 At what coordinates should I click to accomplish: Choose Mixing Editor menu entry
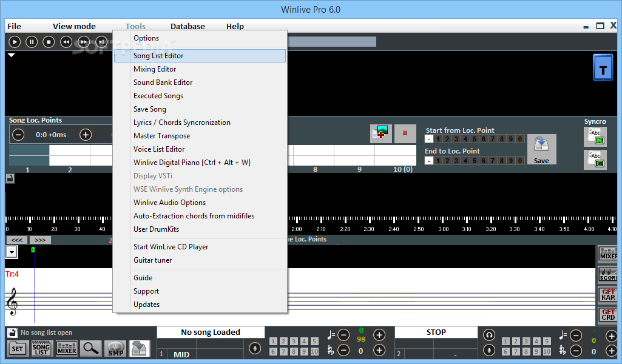[200, 69]
